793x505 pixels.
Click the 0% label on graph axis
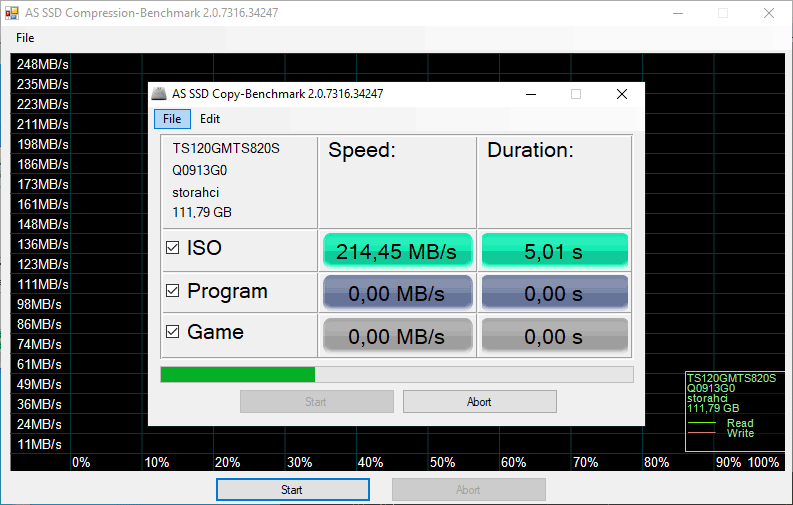[x=81, y=462]
